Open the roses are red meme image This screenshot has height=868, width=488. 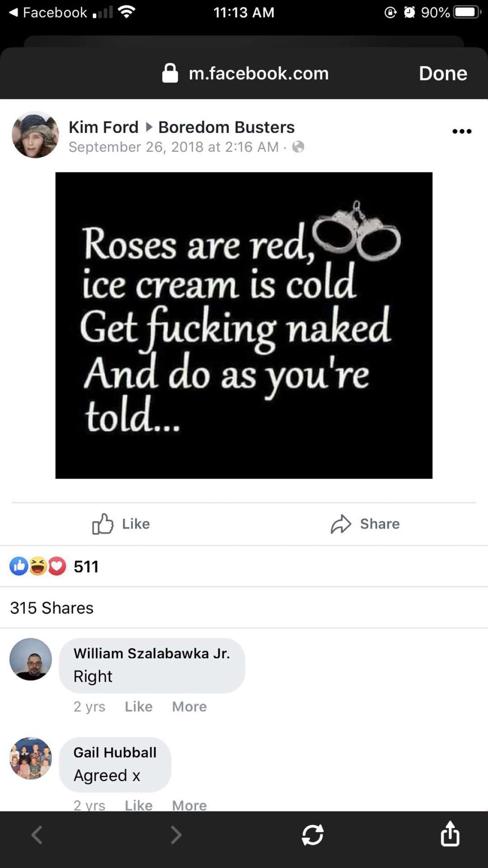244,325
